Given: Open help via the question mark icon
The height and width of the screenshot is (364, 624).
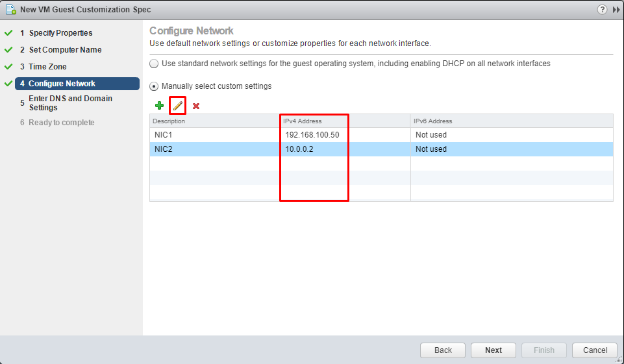Looking at the screenshot, I should pyautogui.click(x=602, y=10).
